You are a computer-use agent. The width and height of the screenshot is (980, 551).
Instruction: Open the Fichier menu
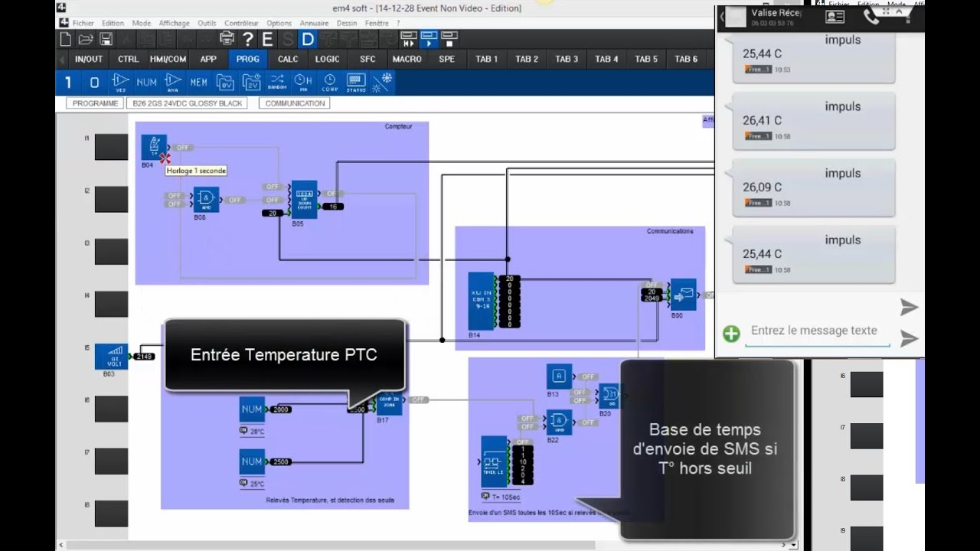tap(83, 23)
